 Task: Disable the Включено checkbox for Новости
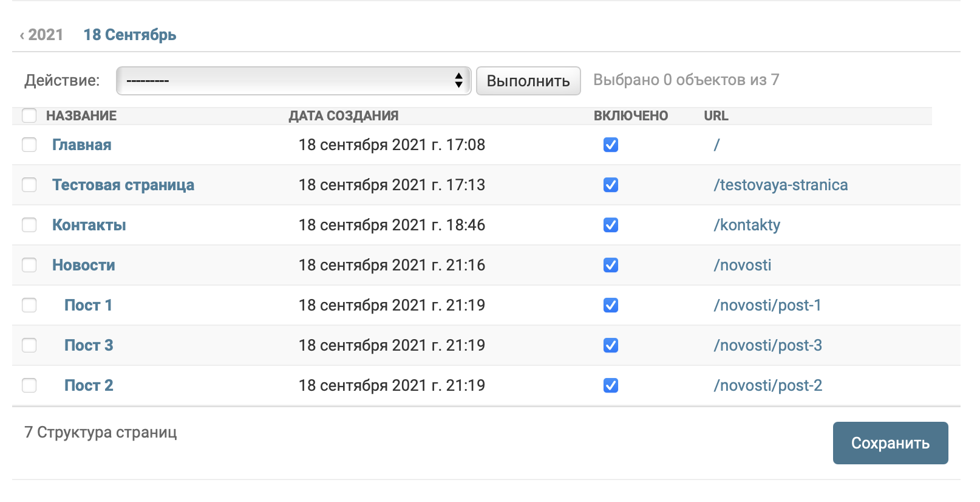[611, 265]
